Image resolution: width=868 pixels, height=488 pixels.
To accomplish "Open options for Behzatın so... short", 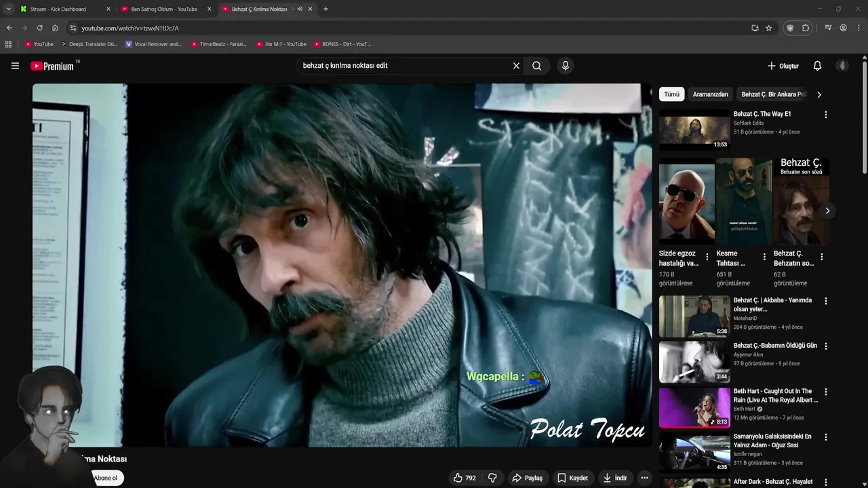I will (821, 257).
